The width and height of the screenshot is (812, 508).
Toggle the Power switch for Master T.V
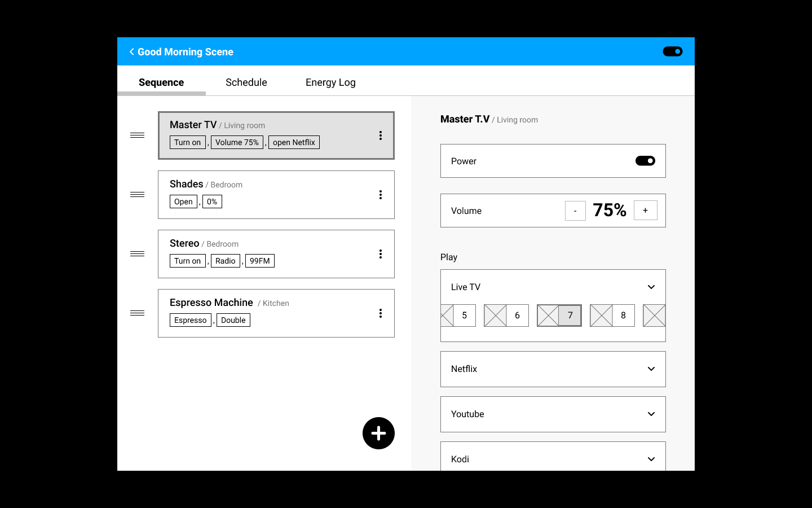(645, 161)
